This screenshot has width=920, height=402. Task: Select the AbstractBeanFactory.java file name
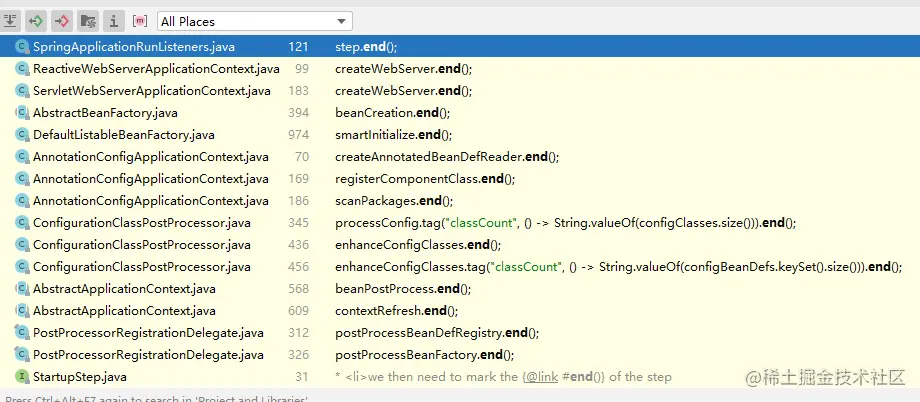[x=105, y=113]
